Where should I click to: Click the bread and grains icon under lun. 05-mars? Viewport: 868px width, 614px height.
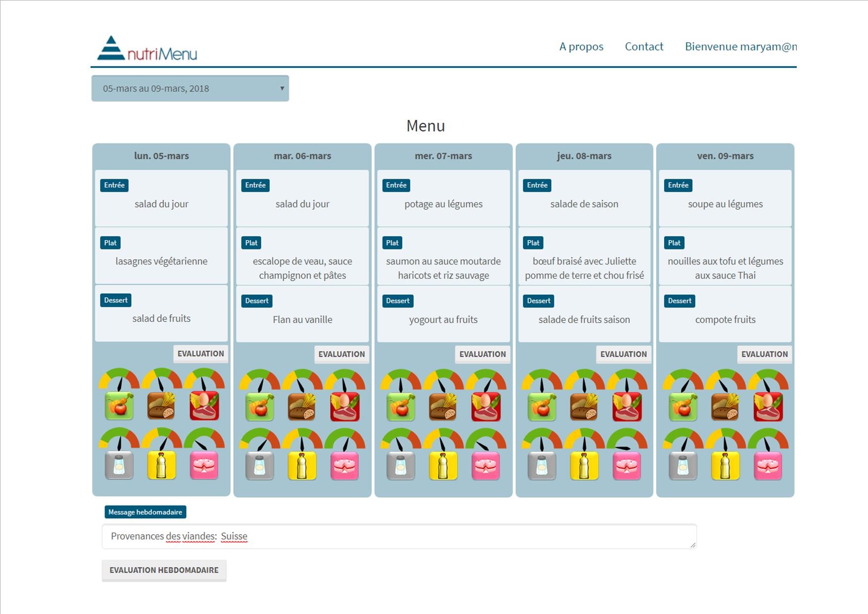coord(162,406)
